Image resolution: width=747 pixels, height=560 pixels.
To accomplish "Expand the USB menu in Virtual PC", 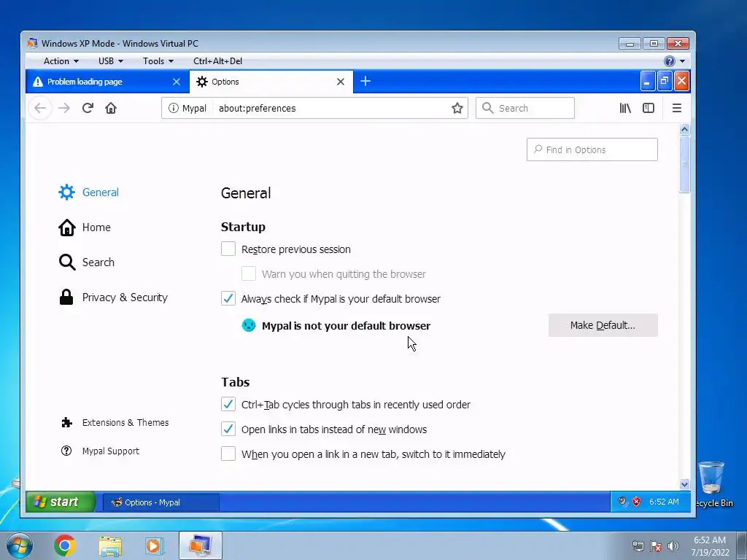I will (x=111, y=61).
